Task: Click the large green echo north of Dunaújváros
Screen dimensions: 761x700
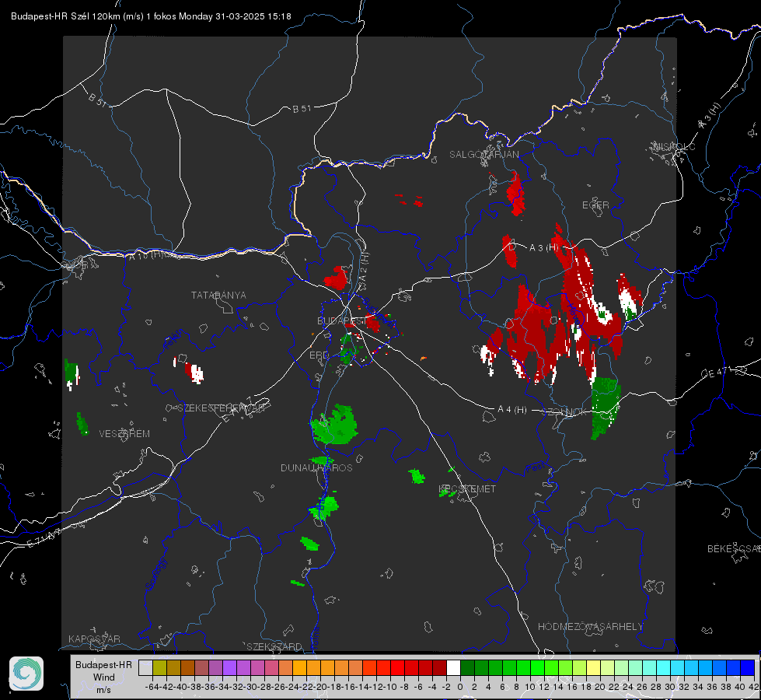Action: pos(336,425)
